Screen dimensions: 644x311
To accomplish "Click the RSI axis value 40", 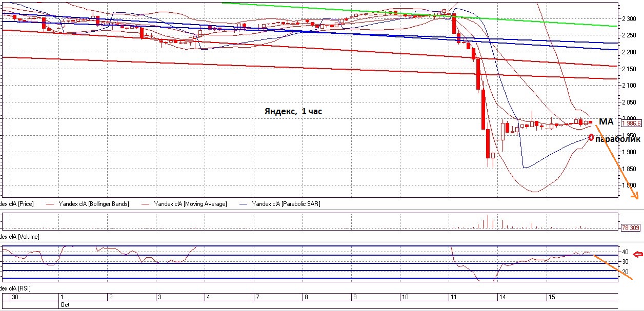I will tap(626, 252).
